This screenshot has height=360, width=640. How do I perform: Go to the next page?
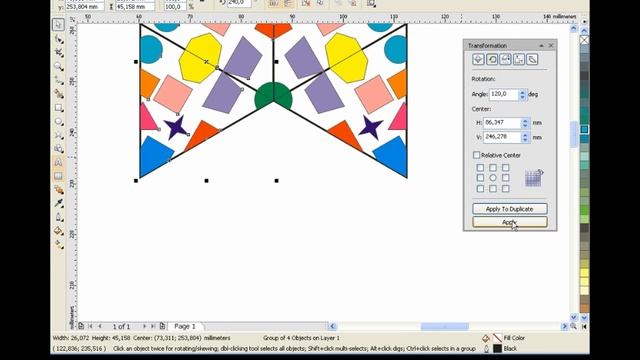pos(144,326)
